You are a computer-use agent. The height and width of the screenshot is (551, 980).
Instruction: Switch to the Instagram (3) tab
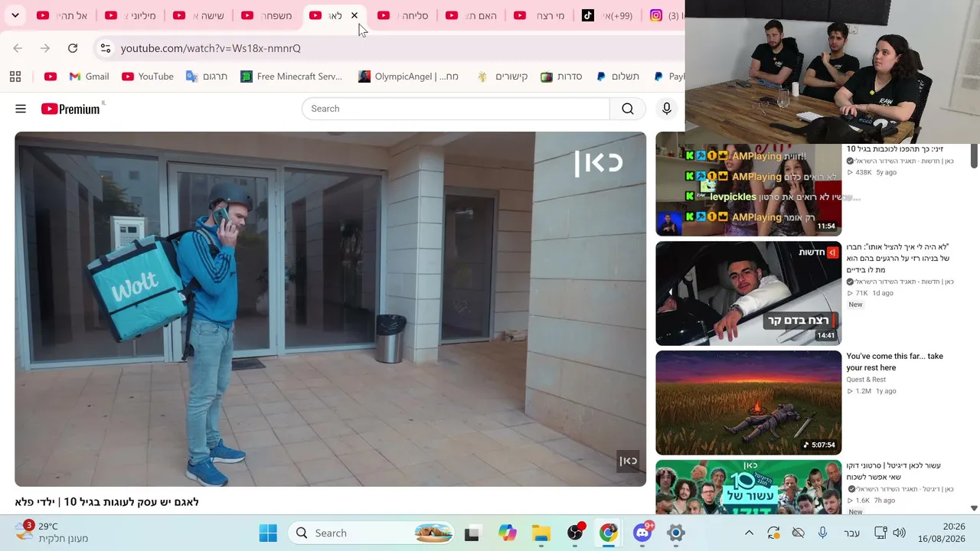pos(665,15)
